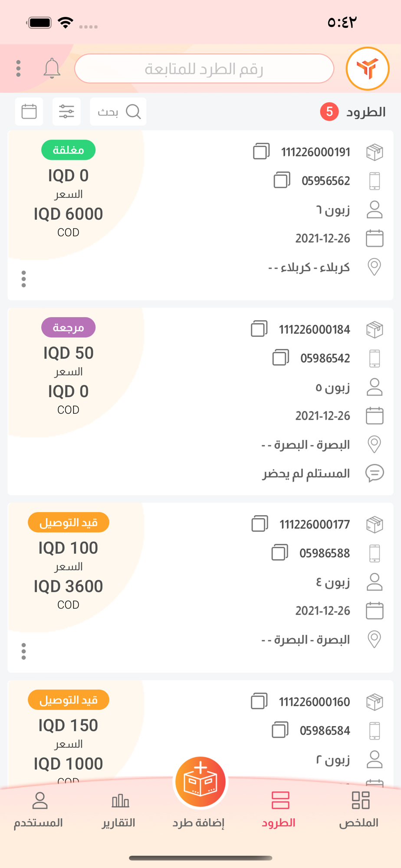Focus the parcel tracking number field
Screen dimensions: 401x868
click(204, 69)
